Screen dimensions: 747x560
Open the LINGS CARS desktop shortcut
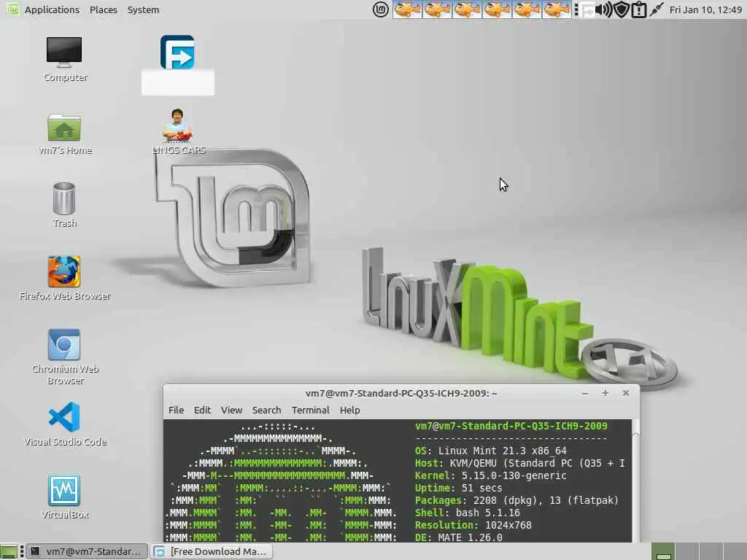point(178,132)
